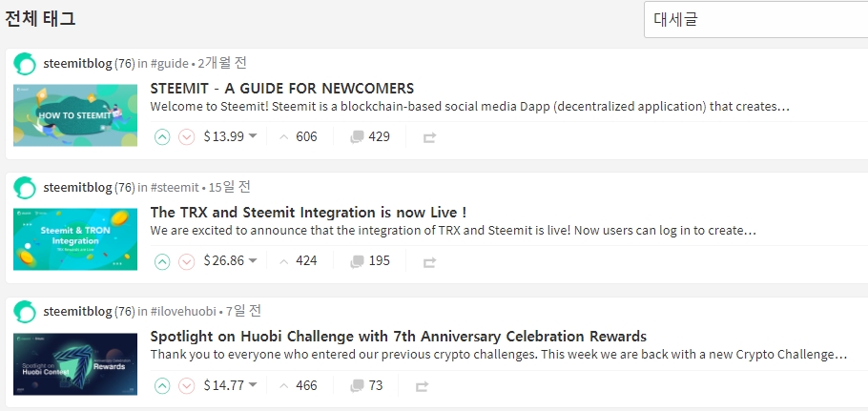Open the #guide tag link
Viewport: 868px width, 411px height.
click(x=170, y=64)
